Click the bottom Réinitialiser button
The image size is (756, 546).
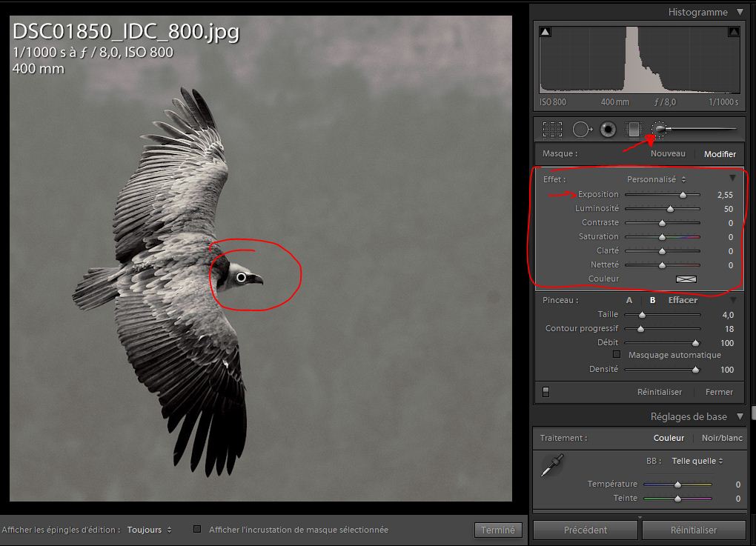point(693,530)
